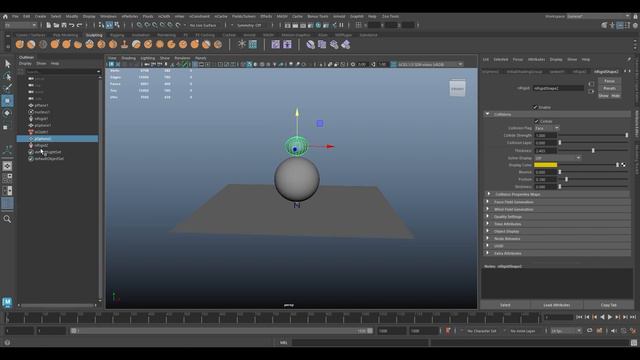Open the Fields/Solvers menu

click(x=244, y=16)
